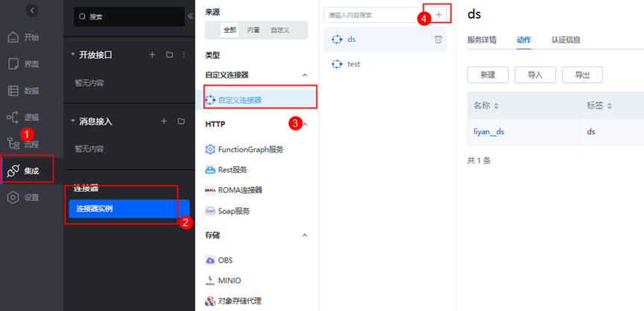
Task: Create a folder under 消息接入
Action: [x=180, y=121]
